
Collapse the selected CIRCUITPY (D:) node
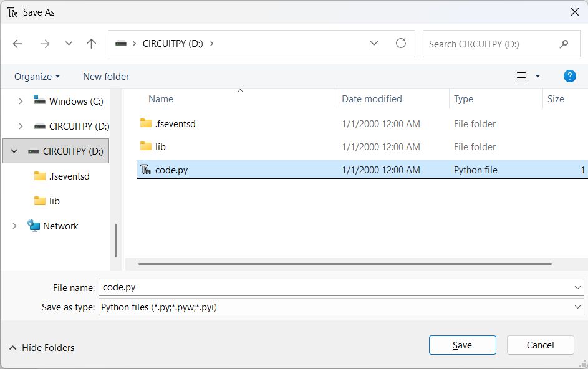(x=14, y=151)
